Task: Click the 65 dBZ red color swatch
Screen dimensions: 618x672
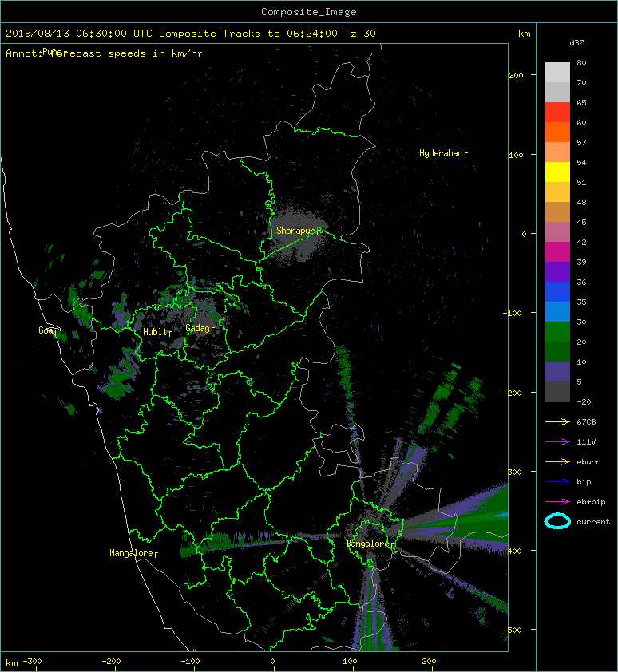Action: coord(557,112)
